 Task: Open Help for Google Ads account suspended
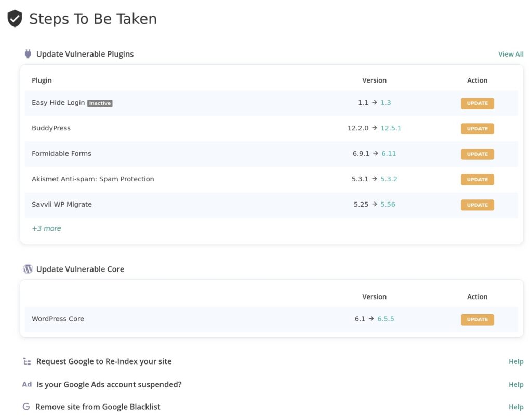coord(516,385)
